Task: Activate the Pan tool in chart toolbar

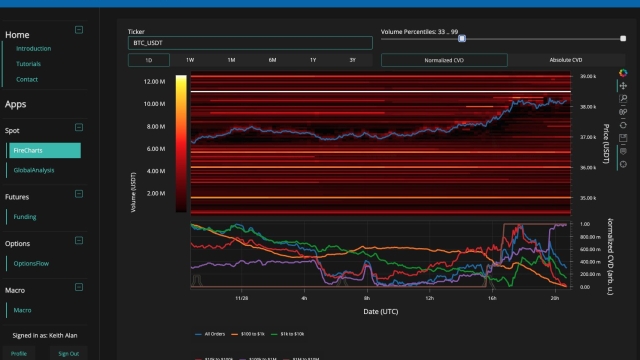Action: tap(623, 86)
